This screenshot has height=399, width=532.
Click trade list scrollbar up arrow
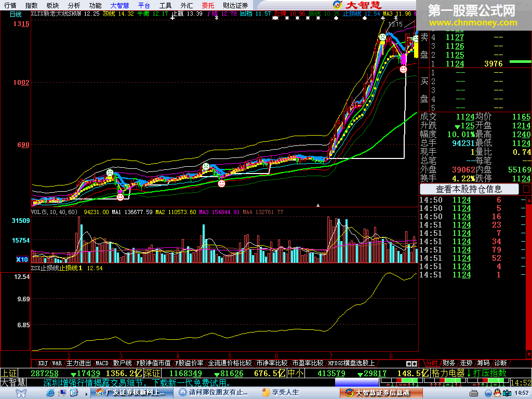coord(528,200)
